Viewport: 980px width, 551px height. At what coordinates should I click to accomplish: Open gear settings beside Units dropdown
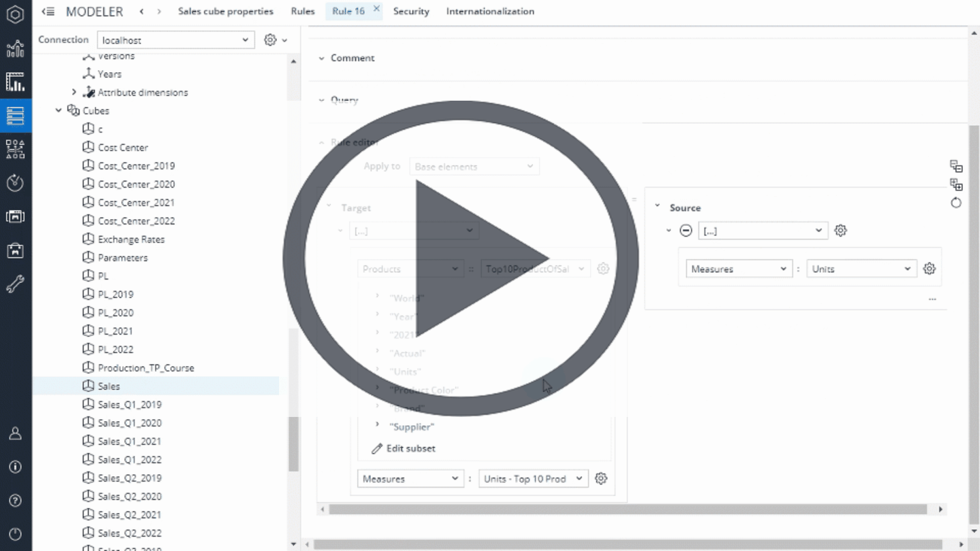[x=929, y=269]
